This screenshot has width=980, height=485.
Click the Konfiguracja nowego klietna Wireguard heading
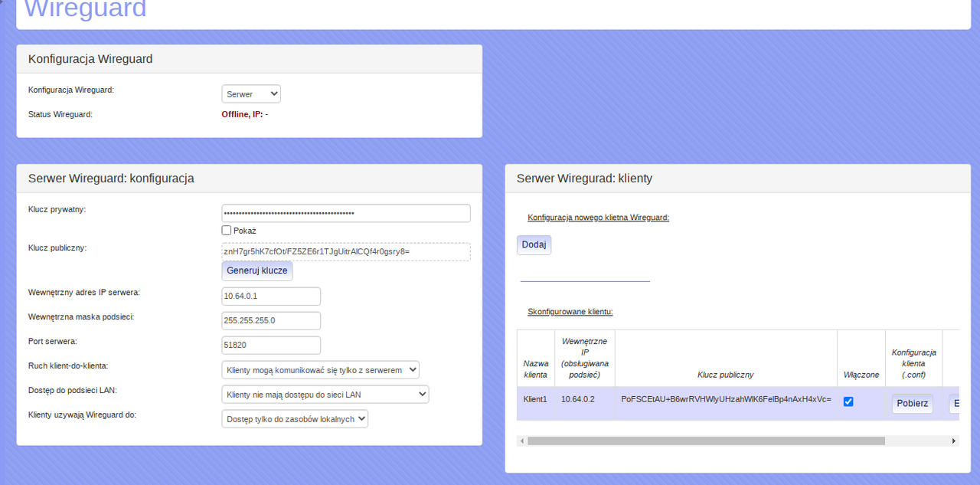click(599, 218)
